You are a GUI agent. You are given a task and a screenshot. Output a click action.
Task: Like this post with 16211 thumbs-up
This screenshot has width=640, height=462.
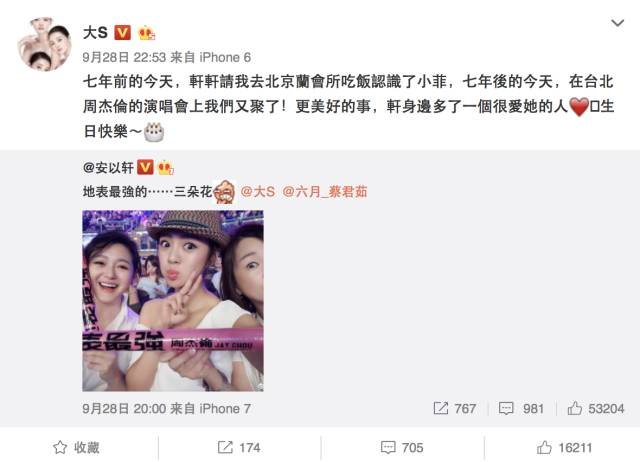(564, 447)
